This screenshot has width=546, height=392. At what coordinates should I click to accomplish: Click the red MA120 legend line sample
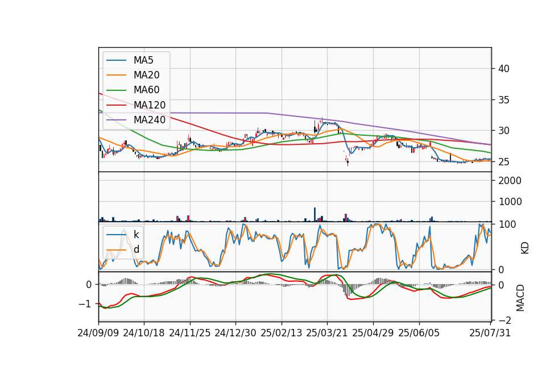click(x=116, y=105)
